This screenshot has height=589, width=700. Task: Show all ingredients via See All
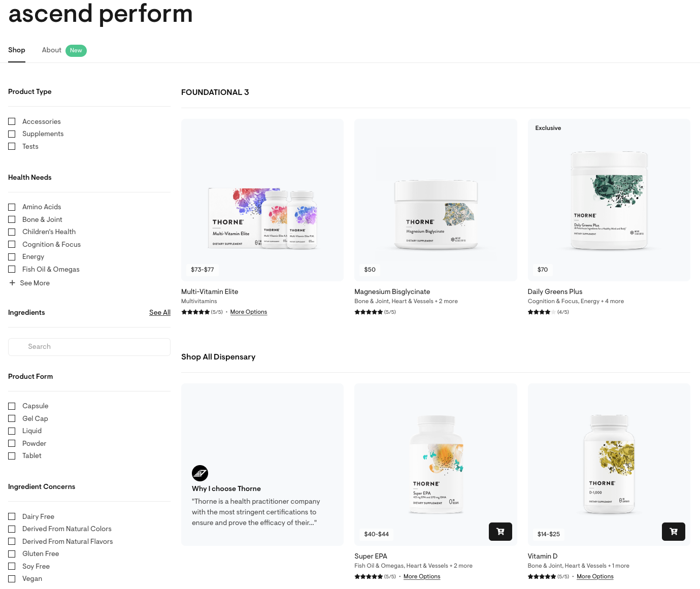[x=160, y=312]
